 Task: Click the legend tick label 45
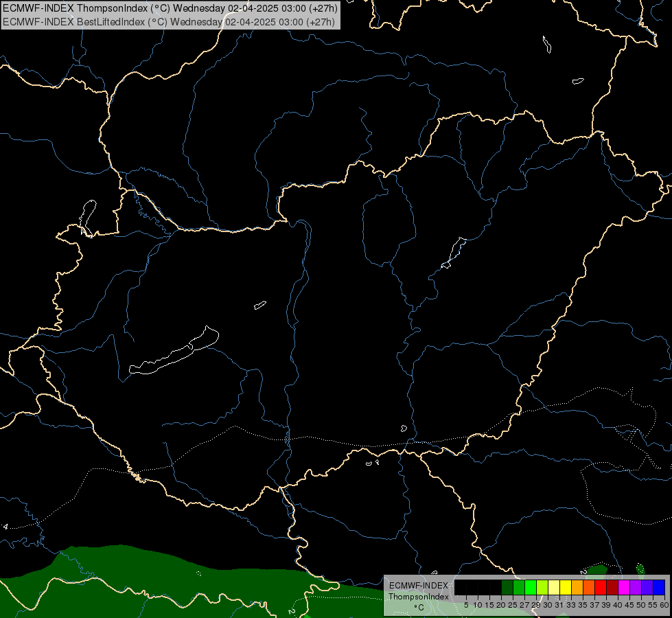coord(630,605)
